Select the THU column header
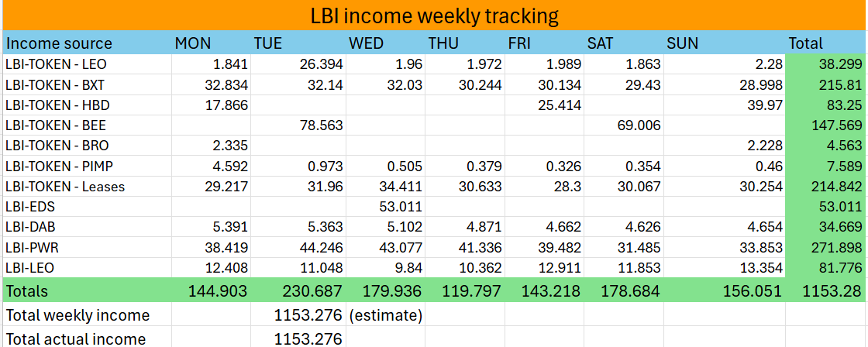This screenshot has width=868, height=347. click(465, 43)
